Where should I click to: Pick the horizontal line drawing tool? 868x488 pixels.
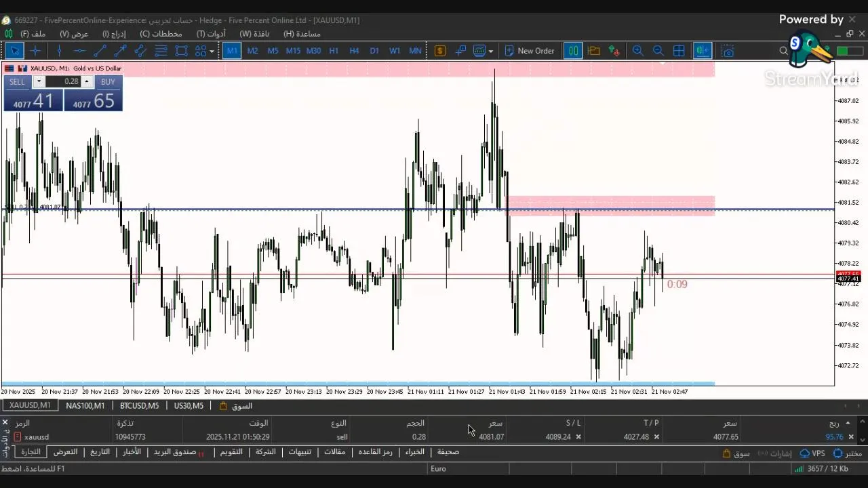pos(79,51)
